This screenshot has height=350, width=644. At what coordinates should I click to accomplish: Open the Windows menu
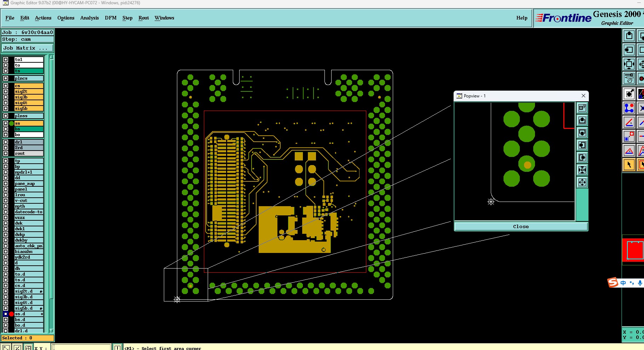(x=165, y=18)
